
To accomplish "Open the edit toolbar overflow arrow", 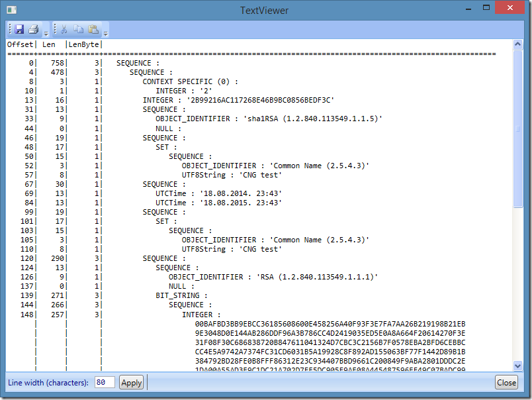I will (x=106, y=33).
